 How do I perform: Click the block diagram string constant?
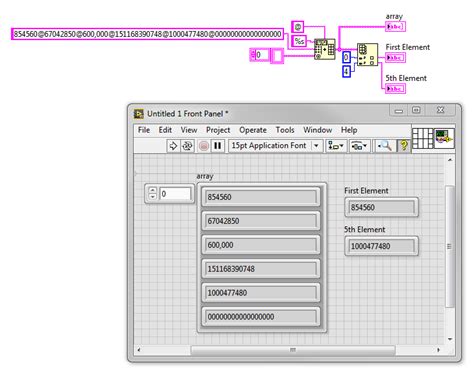click(x=148, y=34)
